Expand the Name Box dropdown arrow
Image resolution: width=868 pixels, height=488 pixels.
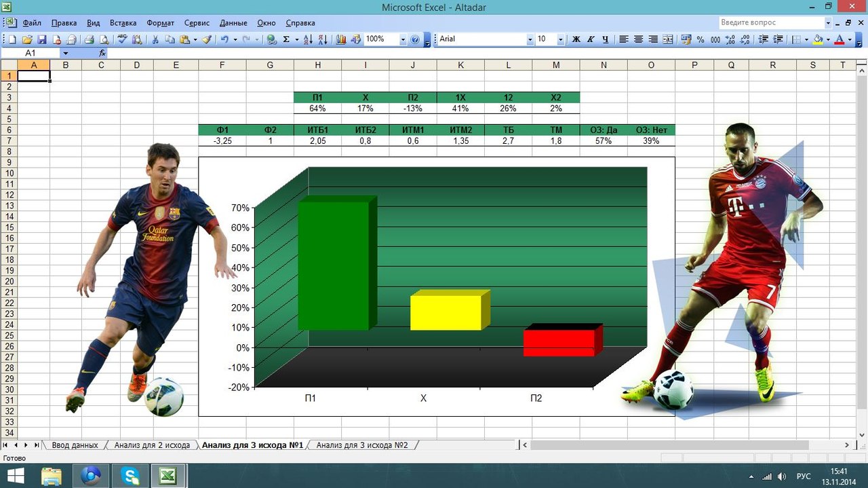(66, 53)
